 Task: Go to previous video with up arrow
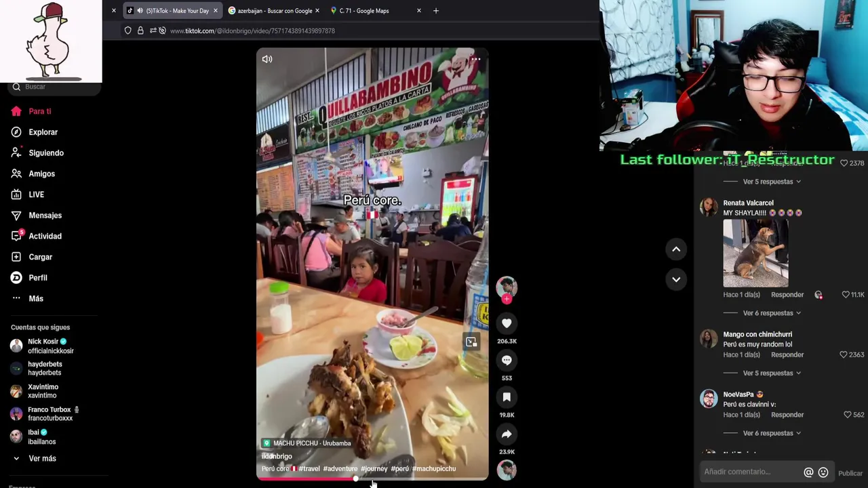pos(676,249)
